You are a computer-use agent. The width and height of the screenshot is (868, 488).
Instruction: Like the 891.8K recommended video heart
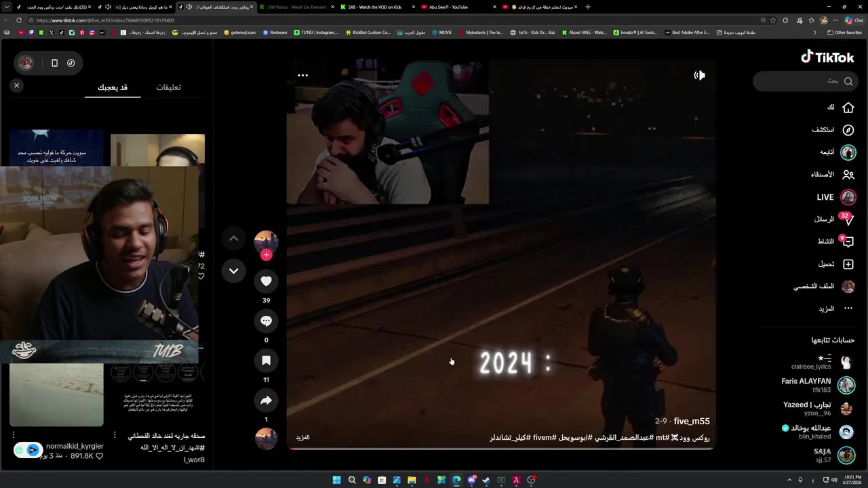(x=100, y=456)
